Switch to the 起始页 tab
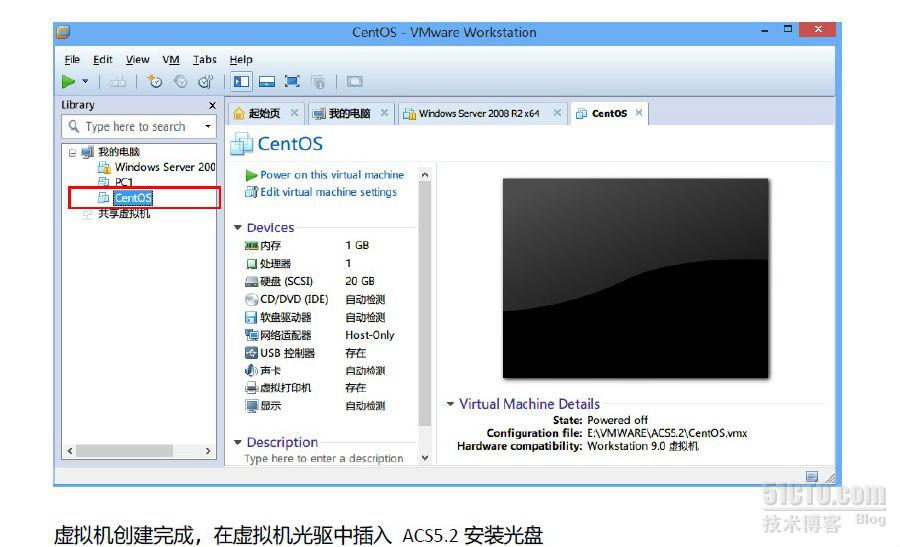900x547 pixels. pyautogui.click(x=264, y=113)
